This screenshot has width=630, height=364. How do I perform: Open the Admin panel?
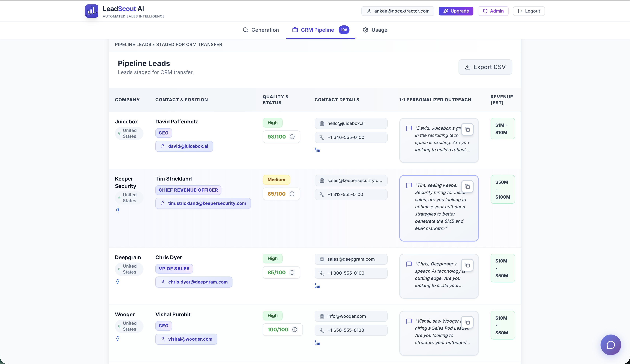point(493,11)
